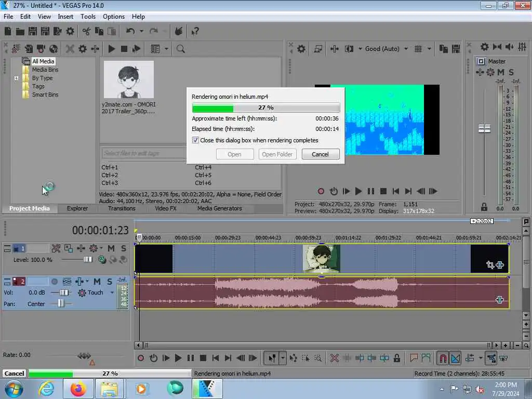The height and width of the screenshot is (399, 532).
Task: Click the Undo arrow icon
Action: (x=130, y=31)
